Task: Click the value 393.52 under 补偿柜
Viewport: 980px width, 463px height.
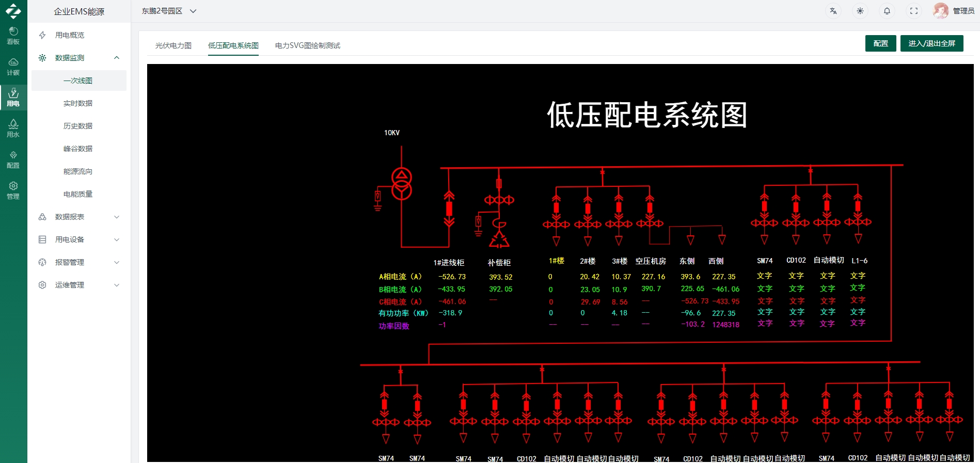Action: click(501, 277)
